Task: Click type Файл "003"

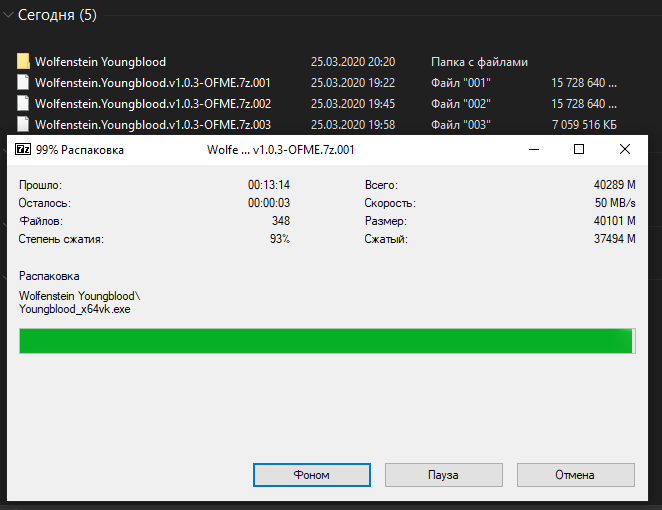Action: coord(461,125)
